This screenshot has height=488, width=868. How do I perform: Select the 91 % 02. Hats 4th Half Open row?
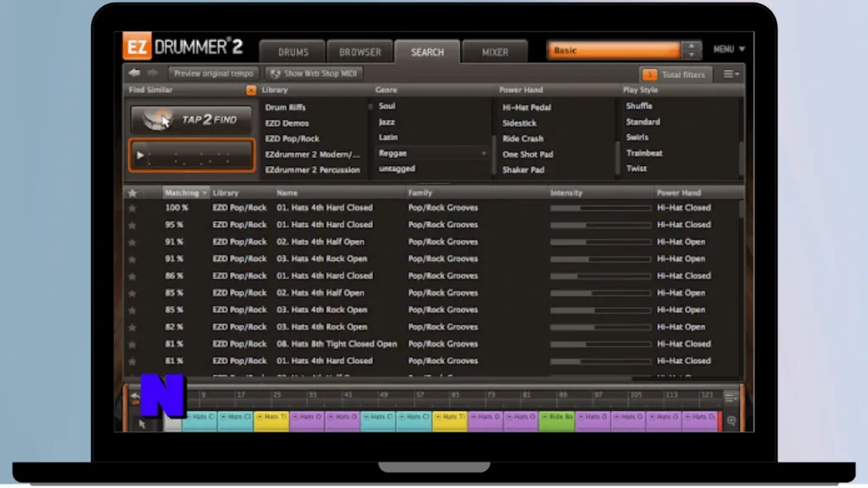431,241
